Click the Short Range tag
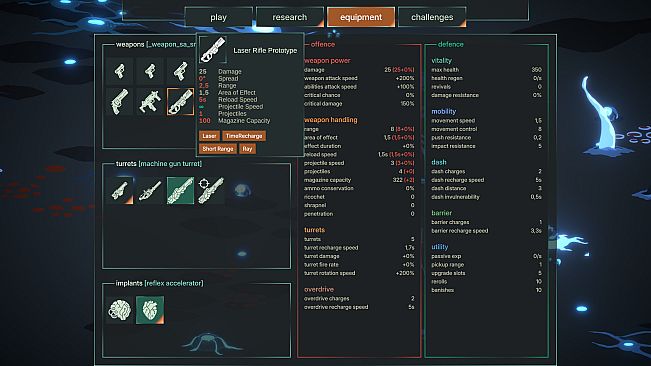Screen dimensions: 651x366 click(218, 149)
